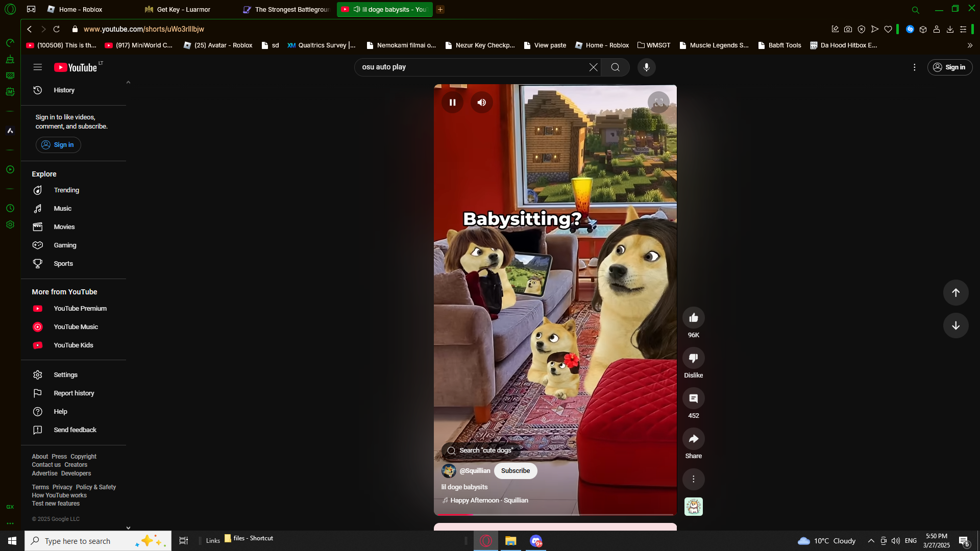
Task: Click Sign in button at top right
Action: coord(949,67)
